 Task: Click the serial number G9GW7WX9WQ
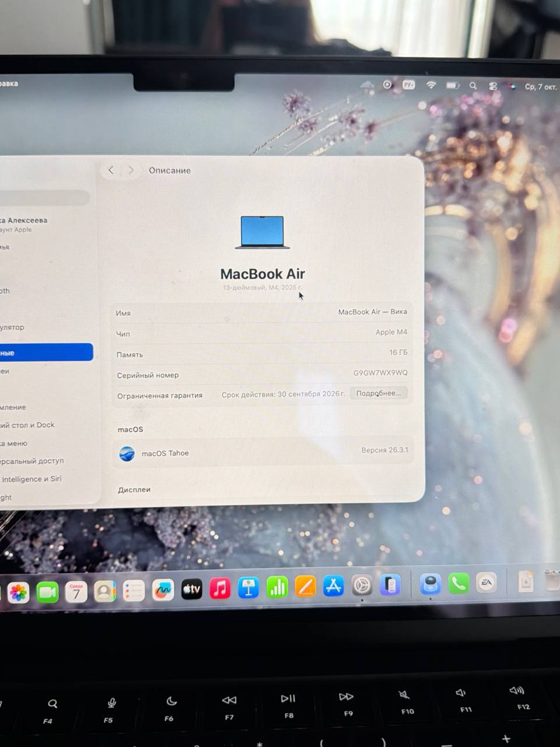(380, 372)
